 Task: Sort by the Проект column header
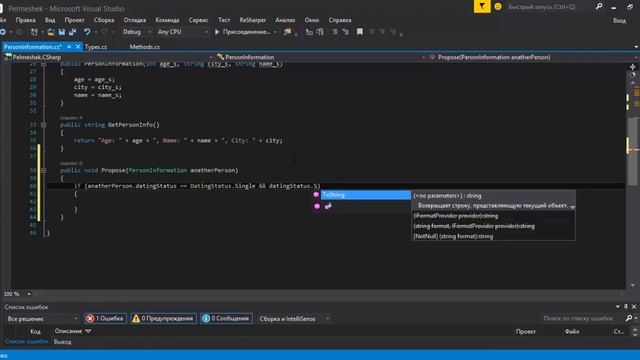click(x=525, y=331)
